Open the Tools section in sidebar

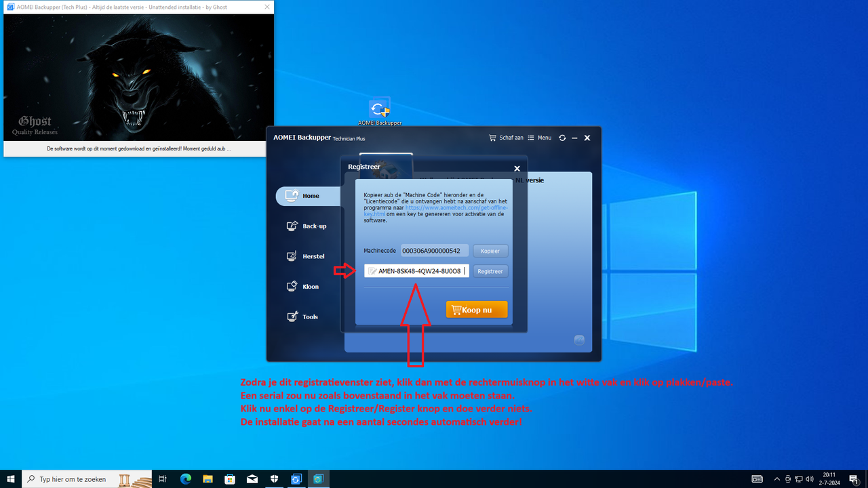(302, 317)
